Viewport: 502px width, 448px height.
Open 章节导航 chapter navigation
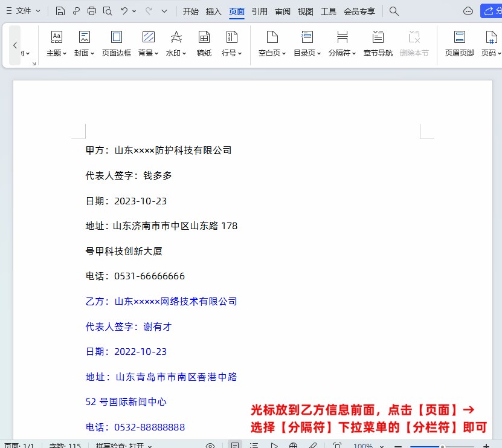[378, 44]
